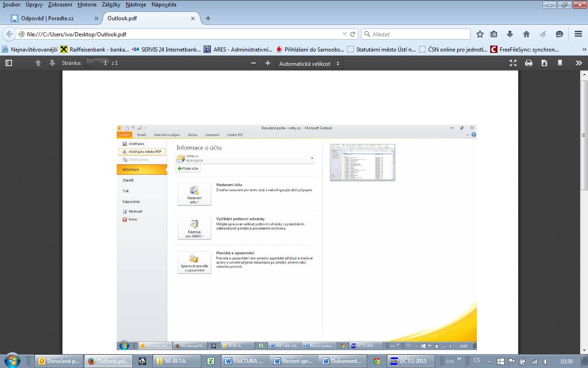
Task: Open ČSN online bookmark
Action: 453,49
